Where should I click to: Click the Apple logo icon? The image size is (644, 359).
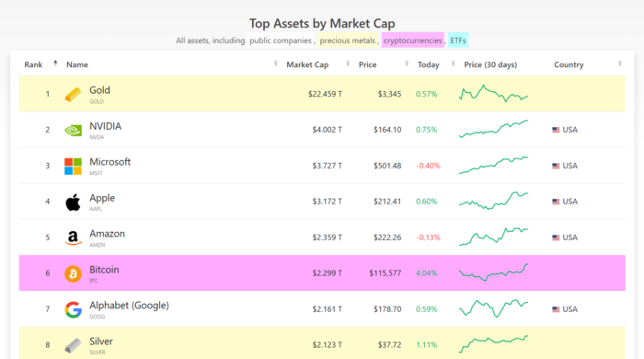pos(73,203)
